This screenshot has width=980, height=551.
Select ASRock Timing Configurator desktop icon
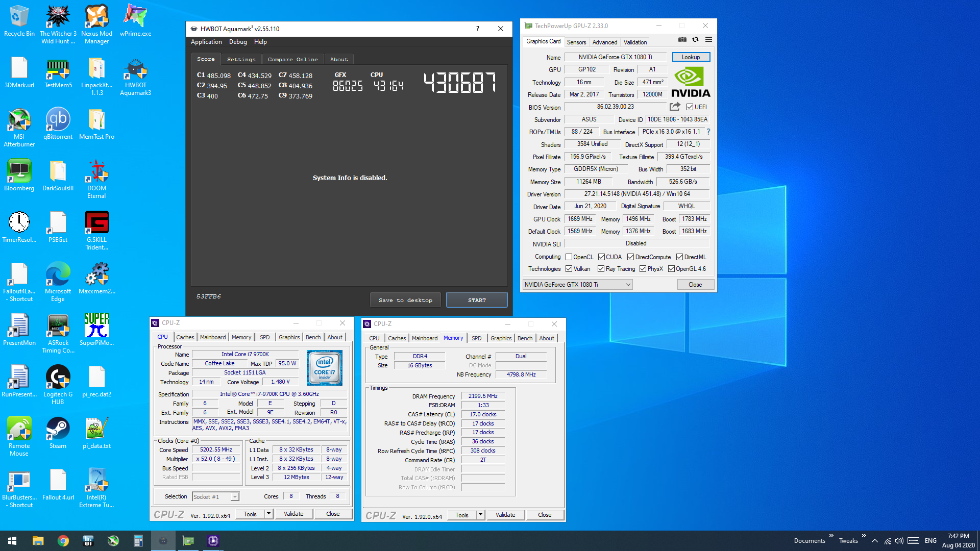pos(58,333)
